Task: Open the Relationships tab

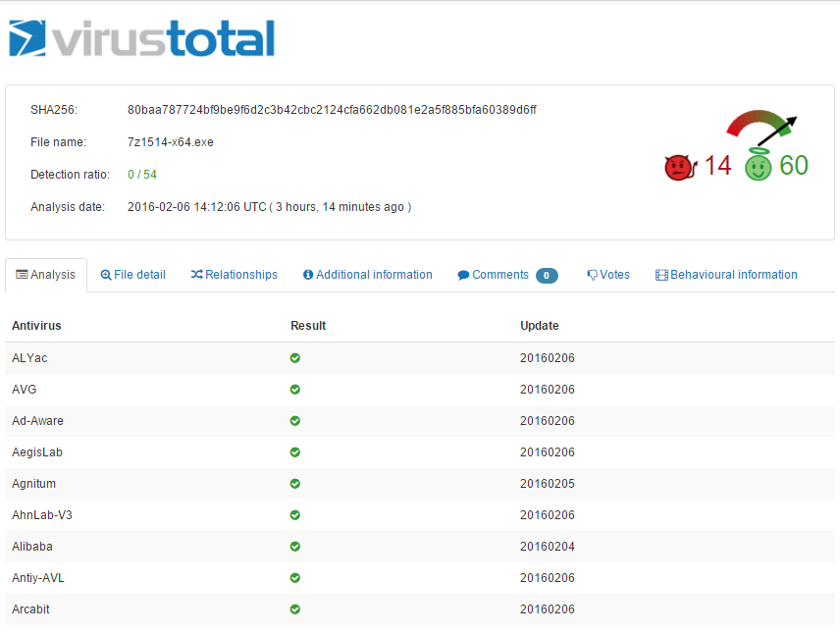Action: click(x=235, y=275)
